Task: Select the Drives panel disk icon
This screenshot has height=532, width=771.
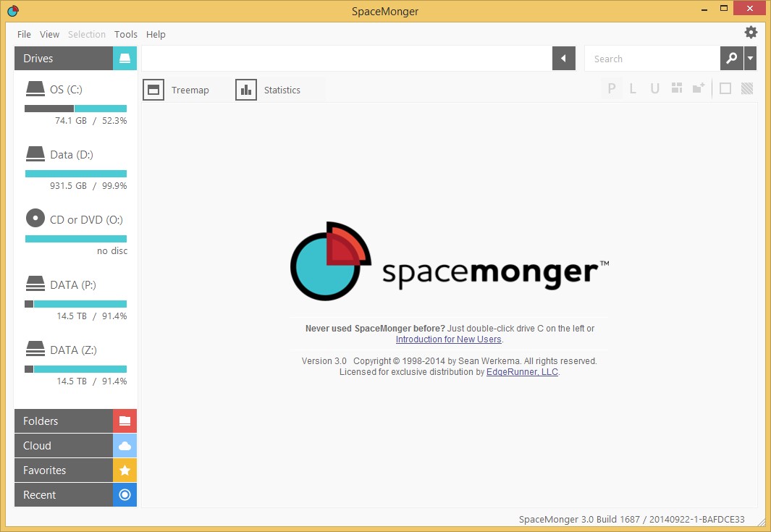Action: click(124, 58)
